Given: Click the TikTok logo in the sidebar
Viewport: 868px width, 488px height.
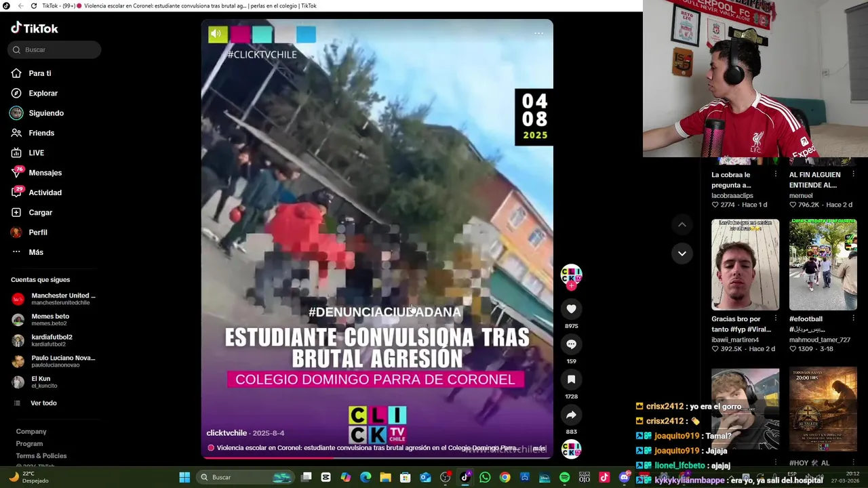Looking at the screenshot, I should pos(35,28).
